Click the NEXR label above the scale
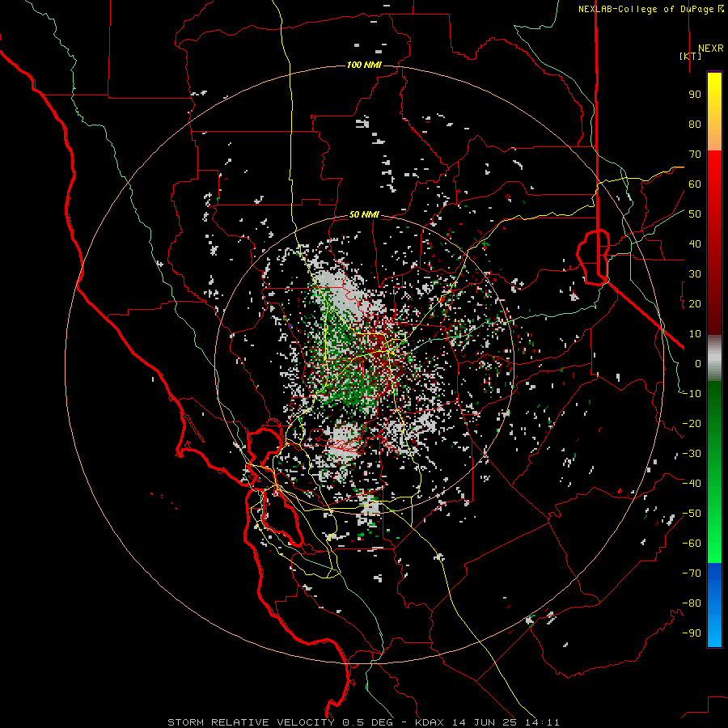This screenshot has width=728, height=728. [x=710, y=49]
